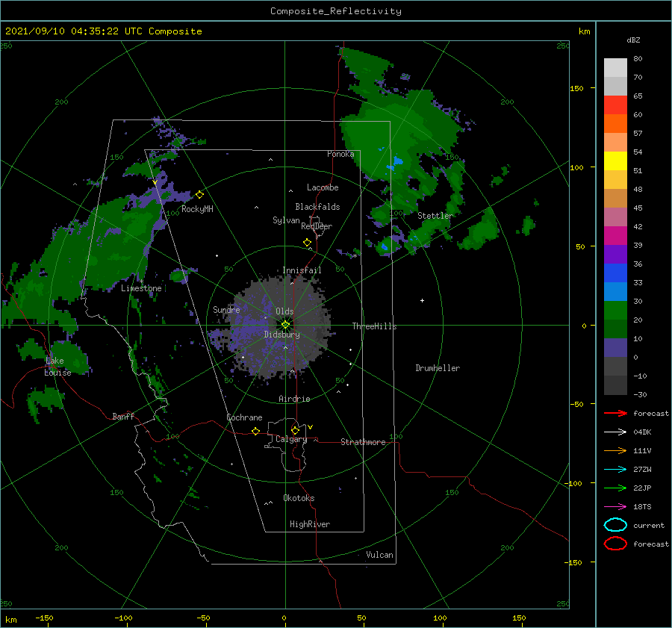Select the purple 39 dBZ swatch
672x628 pixels.
click(x=615, y=254)
